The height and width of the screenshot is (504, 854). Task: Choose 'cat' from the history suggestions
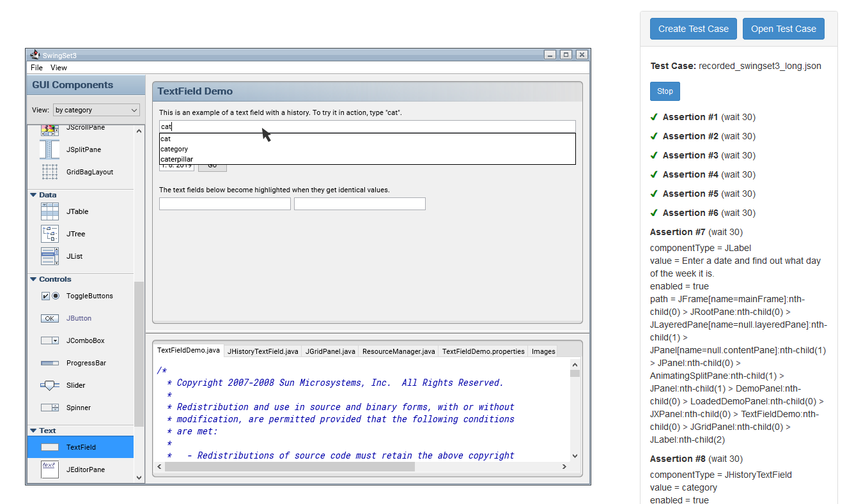pos(368,139)
